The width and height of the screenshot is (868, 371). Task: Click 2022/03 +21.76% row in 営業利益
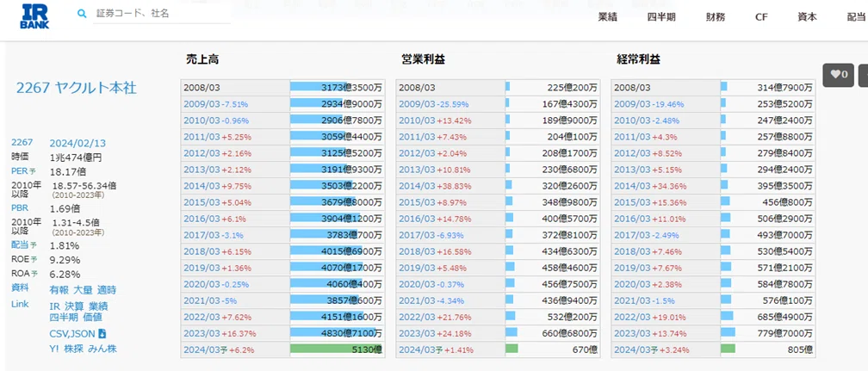coord(498,318)
